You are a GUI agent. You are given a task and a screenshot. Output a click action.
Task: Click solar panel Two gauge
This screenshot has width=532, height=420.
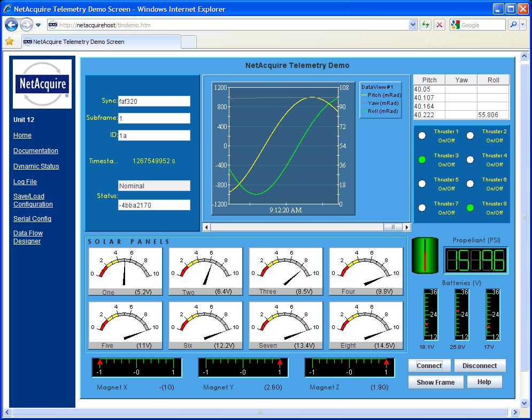tap(206, 272)
